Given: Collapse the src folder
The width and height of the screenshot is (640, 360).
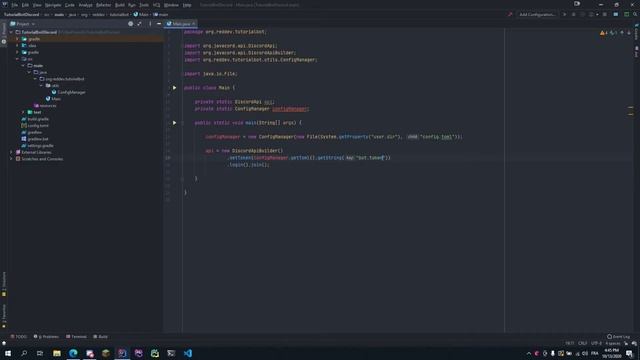Looking at the screenshot, I should pos(18,59).
